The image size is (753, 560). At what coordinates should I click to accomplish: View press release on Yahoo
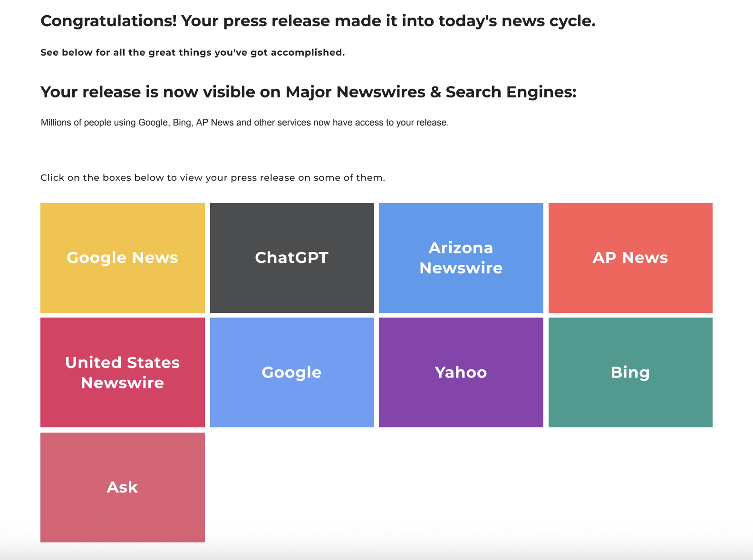click(x=461, y=372)
